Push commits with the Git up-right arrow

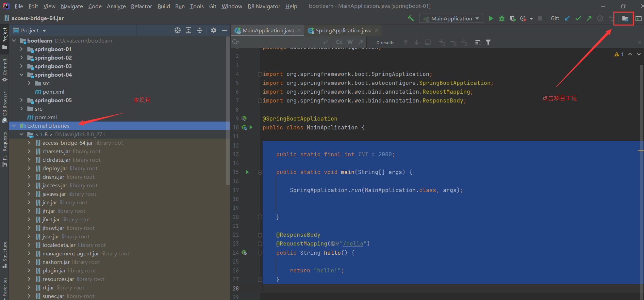[x=589, y=18]
